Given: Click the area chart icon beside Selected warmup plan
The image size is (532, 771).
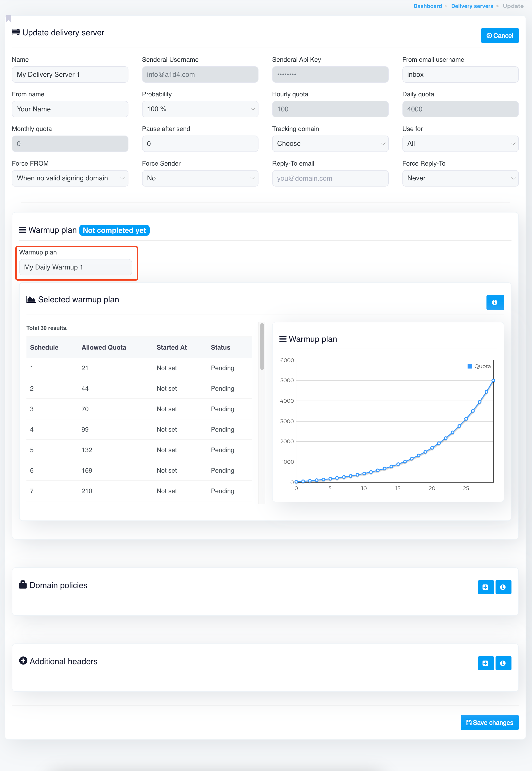Looking at the screenshot, I should click(x=31, y=300).
